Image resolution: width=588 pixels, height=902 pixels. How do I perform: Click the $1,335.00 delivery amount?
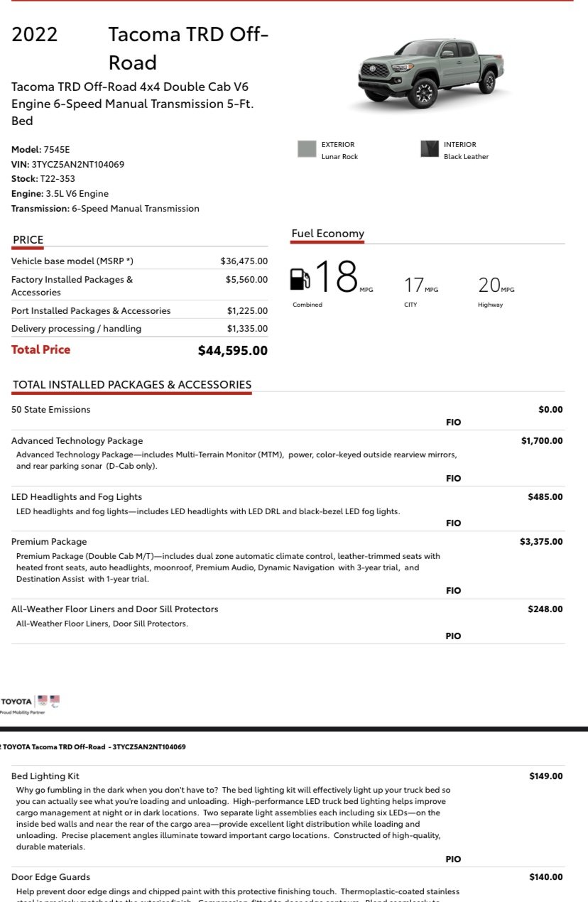point(247,329)
